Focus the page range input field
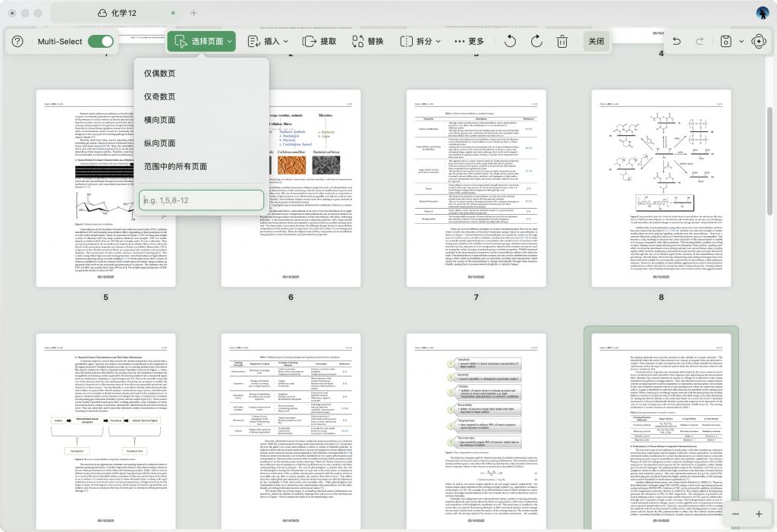Image resolution: width=777 pixels, height=532 pixels. click(201, 200)
